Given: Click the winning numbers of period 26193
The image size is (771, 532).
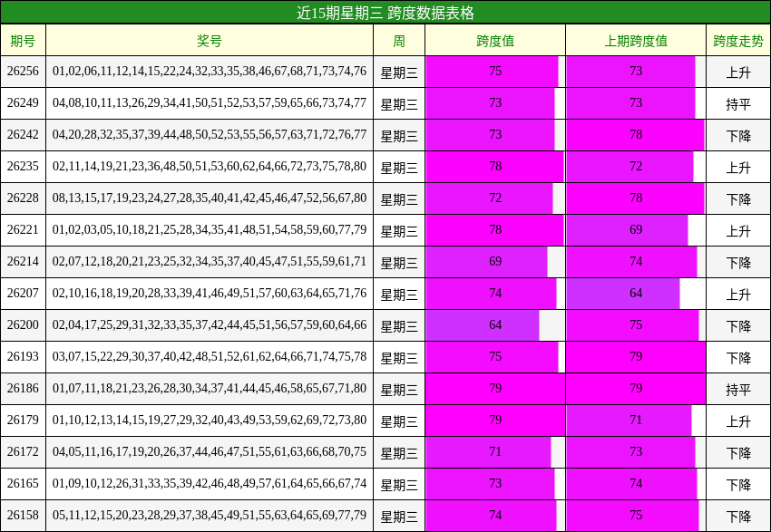Looking at the screenshot, I should coord(210,357).
